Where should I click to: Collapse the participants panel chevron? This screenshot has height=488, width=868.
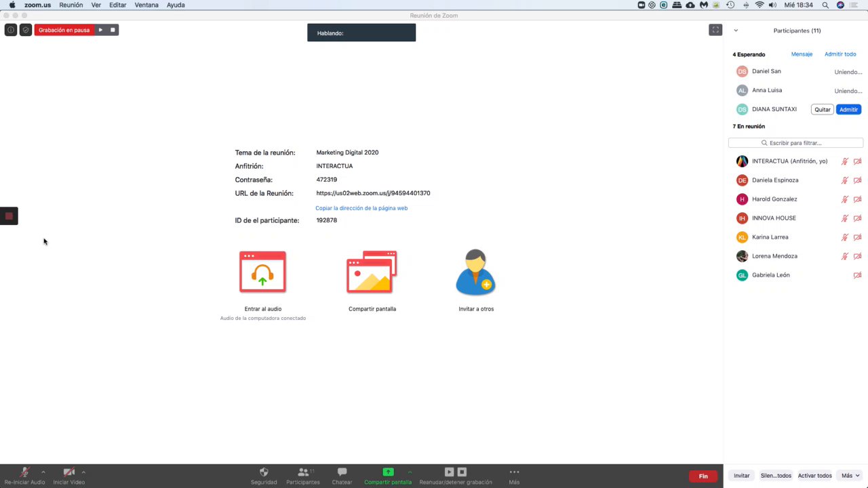[x=736, y=30]
